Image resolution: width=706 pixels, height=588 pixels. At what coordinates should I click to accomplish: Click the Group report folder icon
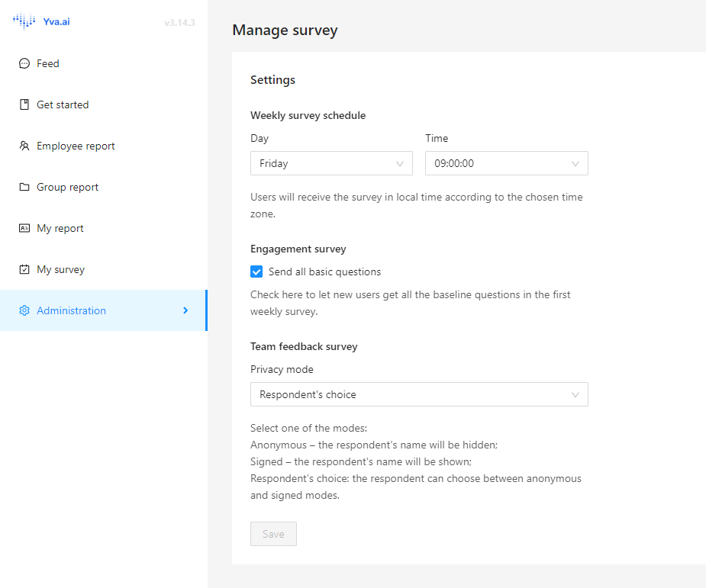click(x=24, y=187)
